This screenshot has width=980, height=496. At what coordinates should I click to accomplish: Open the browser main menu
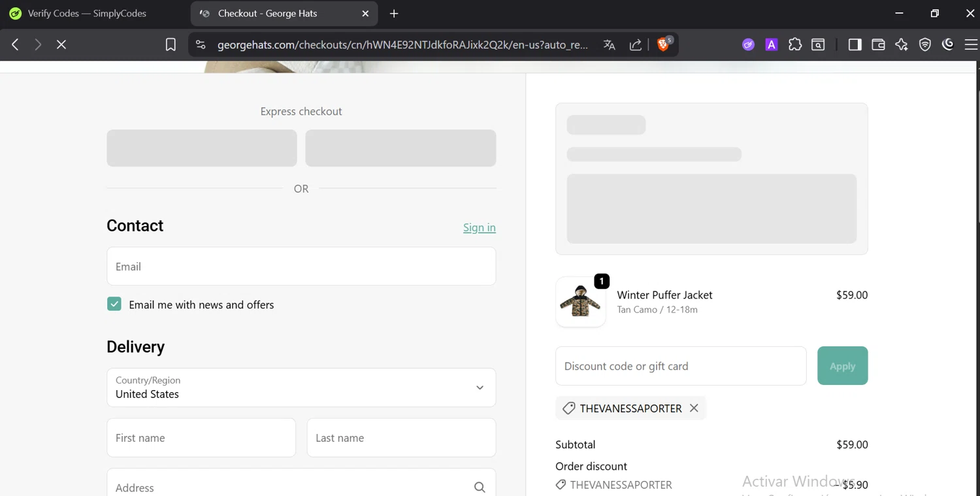click(971, 44)
